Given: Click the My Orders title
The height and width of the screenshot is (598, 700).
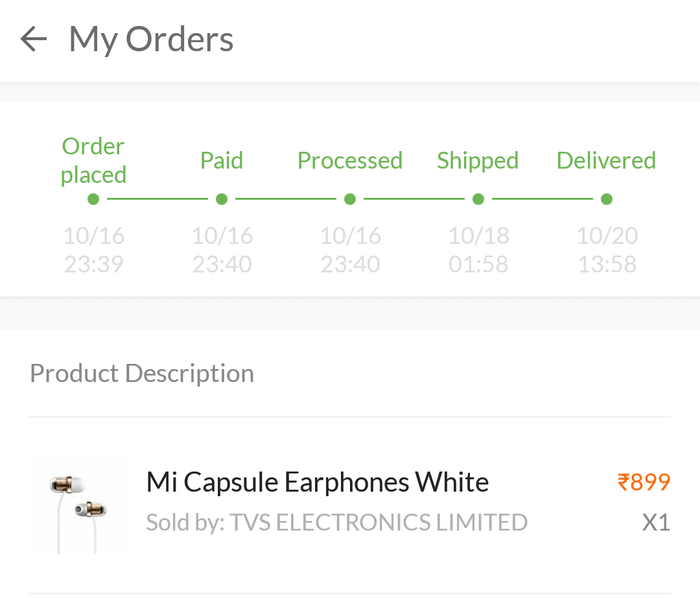Looking at the screenshot, I should click(151, 39).
